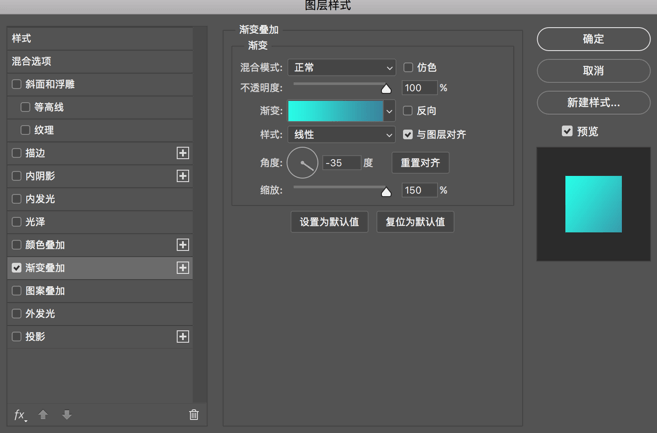Viewport: 657px width, 433px height.
Task: Open the 样式 linear style dropdown
Action: click(x=341, y=135)
